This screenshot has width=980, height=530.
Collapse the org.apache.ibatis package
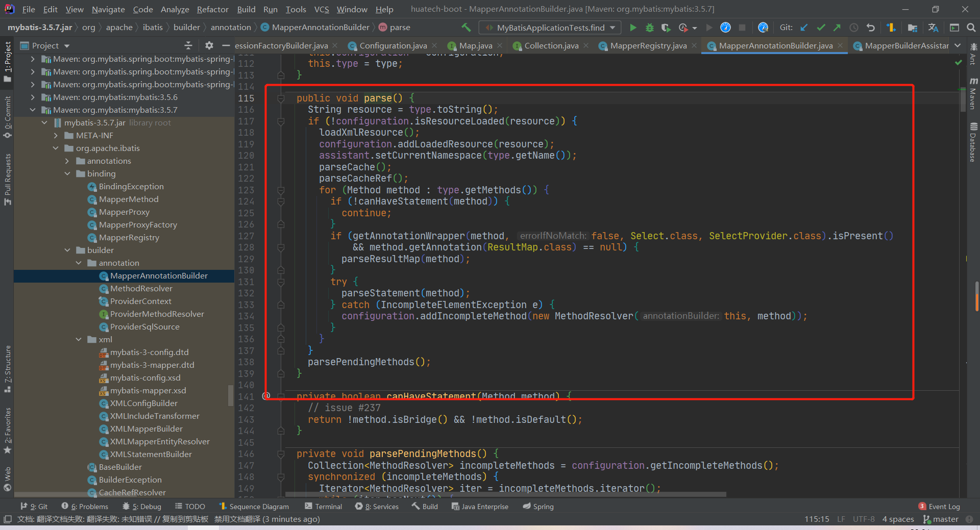tap(56, 148)
